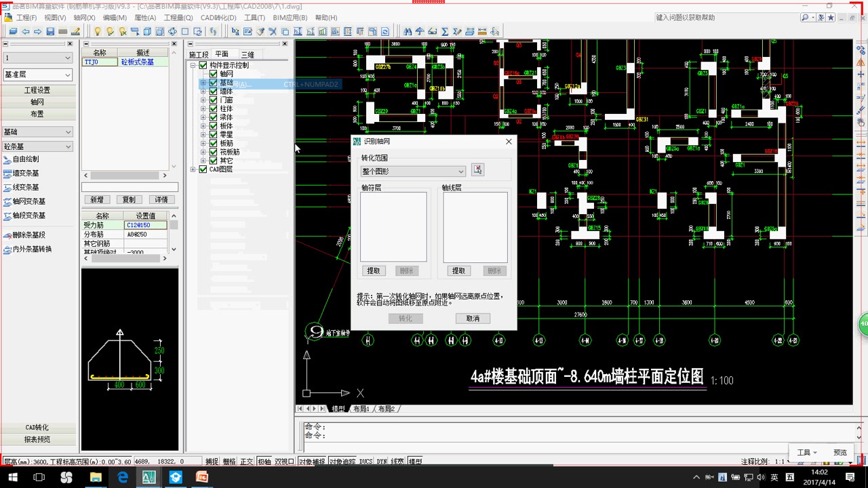Click the 工程设置 panel button
Viewport: 868px width, 488px height.
click(37, 90)
